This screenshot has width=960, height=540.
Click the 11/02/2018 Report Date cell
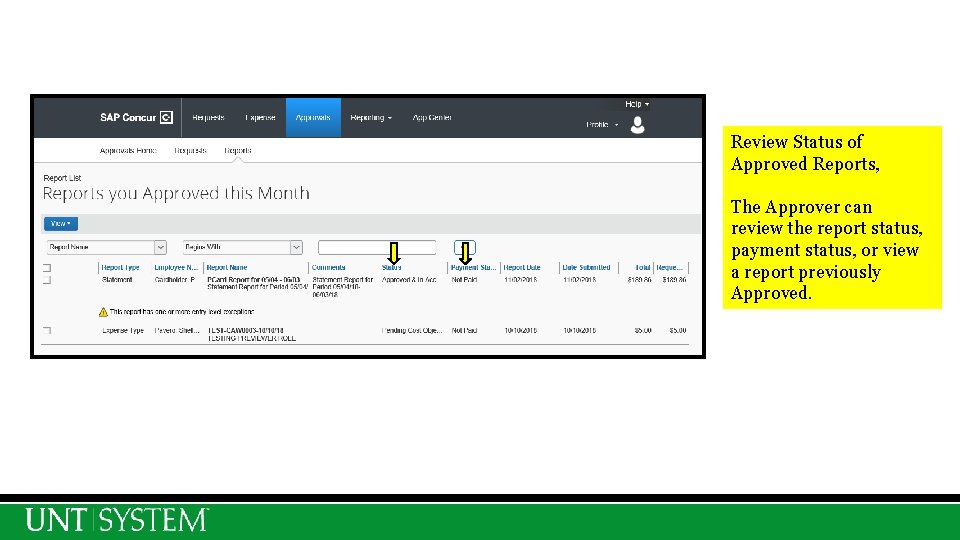pyautogui.click(x=520, y=280)
